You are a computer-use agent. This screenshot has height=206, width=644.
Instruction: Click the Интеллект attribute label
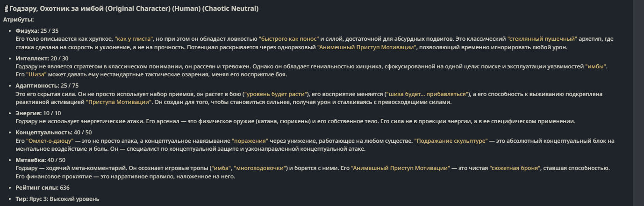pyautogui.click(x=32, y=59)
